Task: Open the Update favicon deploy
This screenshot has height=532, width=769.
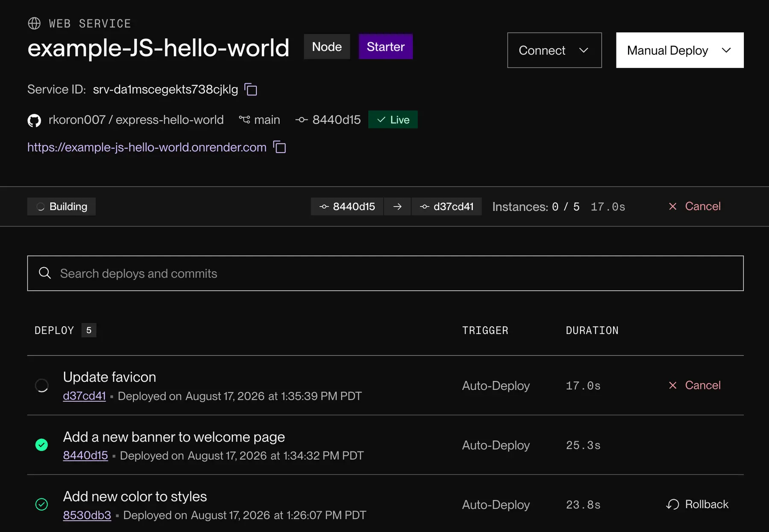Action: point(109,377)
